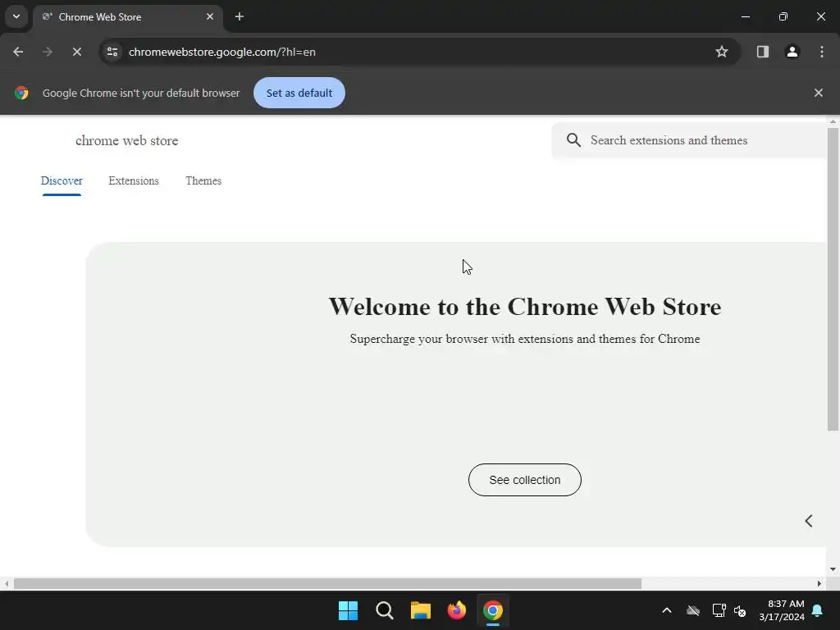Click the muted volume tray icon
The image size is (840, 630).
[741, 610]
